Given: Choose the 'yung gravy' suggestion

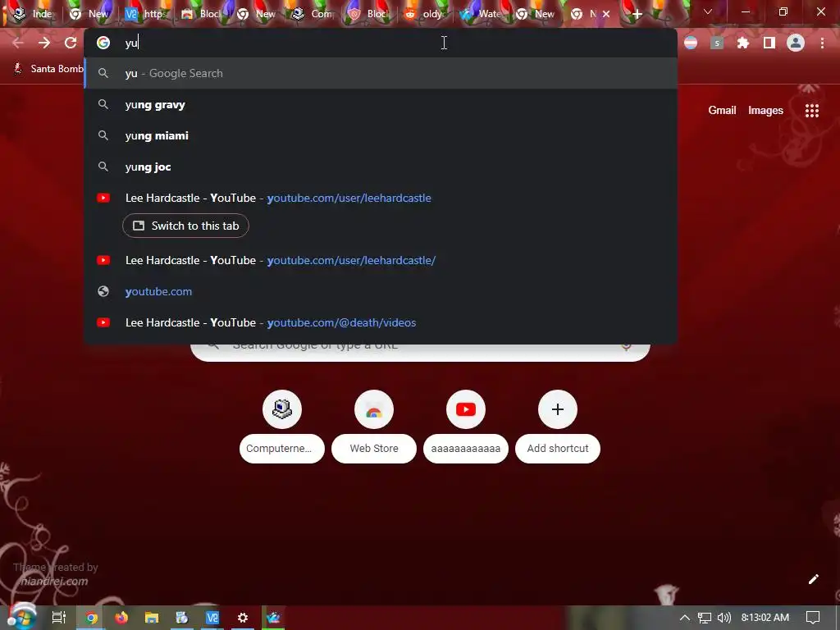Looking at the screenshot, I should [x=381, y=104].
